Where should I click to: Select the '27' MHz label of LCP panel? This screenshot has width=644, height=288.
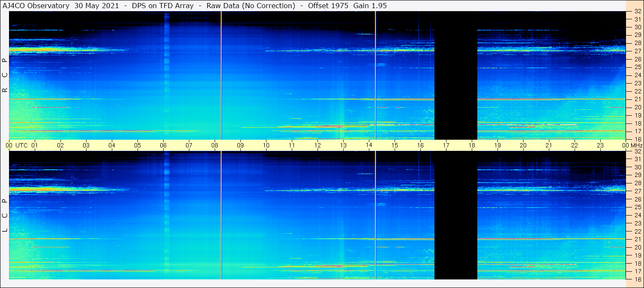tap(638, 191)
